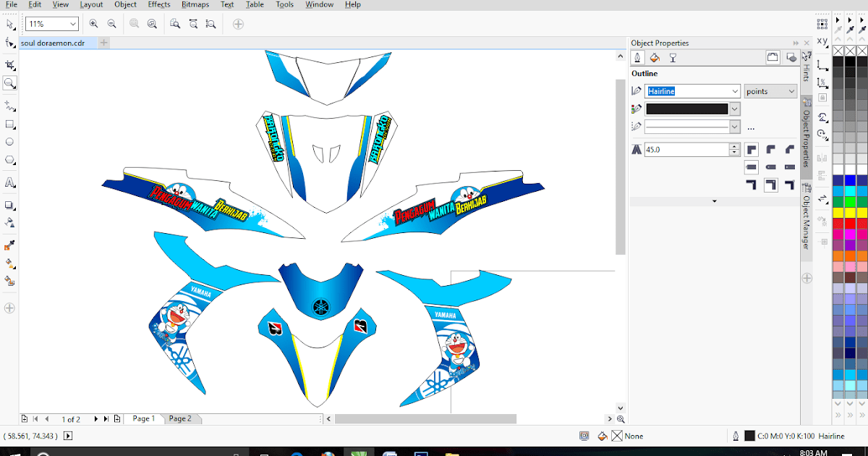This screenshot has width=868, height=456.
Task: Select square line cap option
Action: 752,168
